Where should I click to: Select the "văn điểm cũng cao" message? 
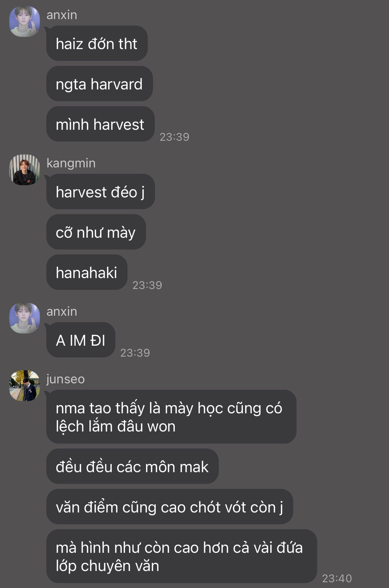[x=170, y=507]
